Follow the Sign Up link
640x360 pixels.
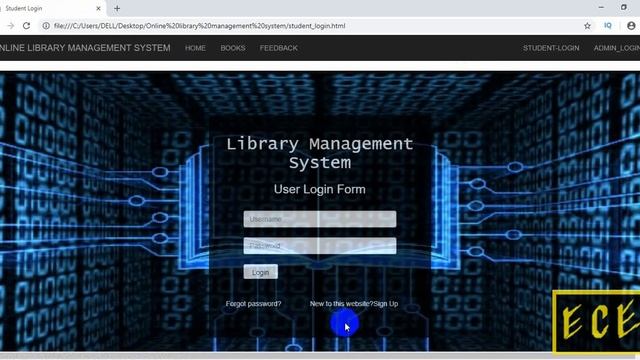click(386, 304)
